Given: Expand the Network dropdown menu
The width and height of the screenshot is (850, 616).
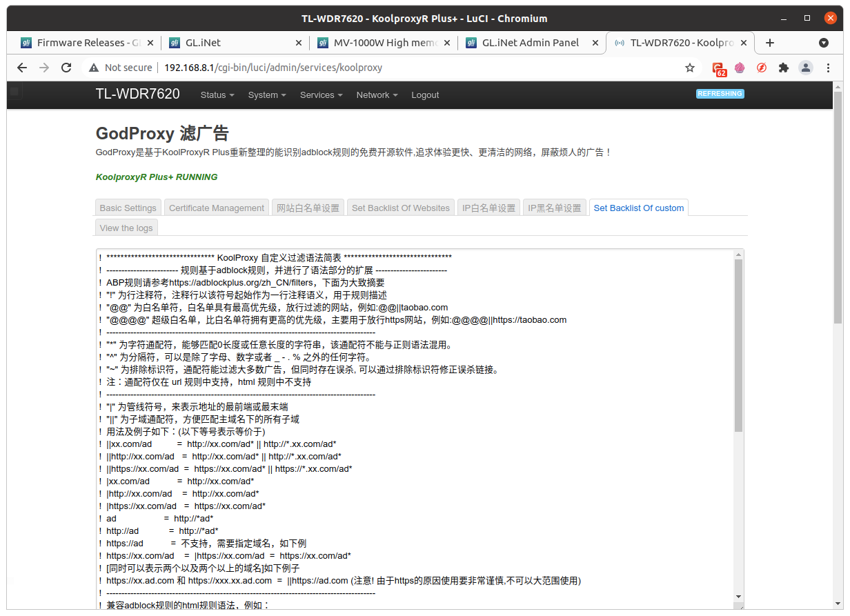Looking at the screenshot, I should coord(377,95).
